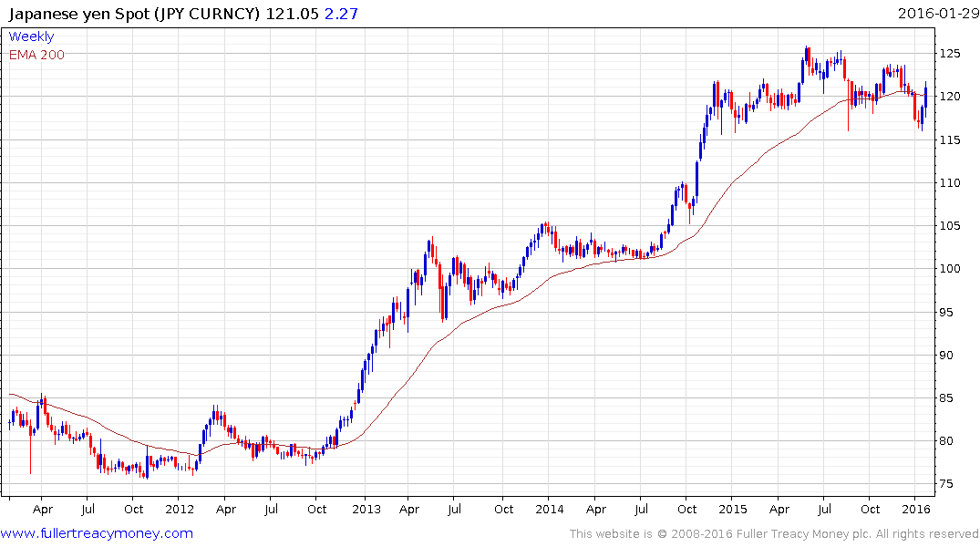Click the 'EMA 200' legend label
The width and height of the screenshot is (980, 547).
click(x=36, y=55)
